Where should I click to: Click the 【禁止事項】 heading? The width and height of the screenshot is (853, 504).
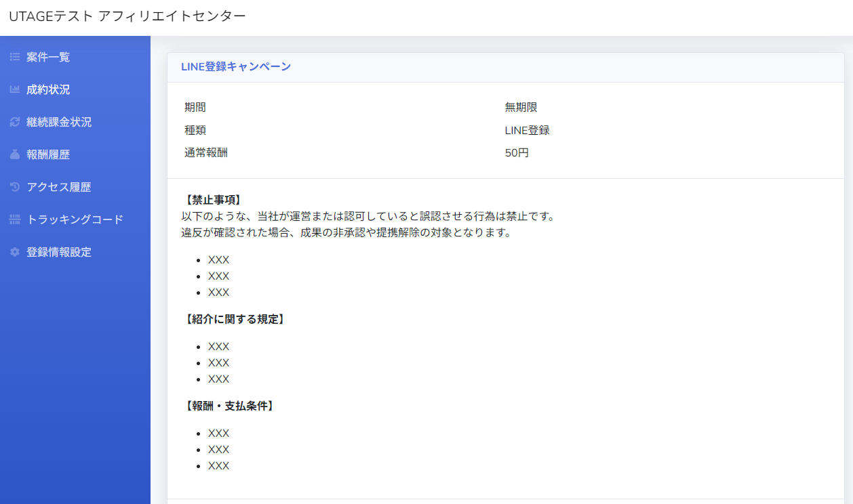(213, 200)
